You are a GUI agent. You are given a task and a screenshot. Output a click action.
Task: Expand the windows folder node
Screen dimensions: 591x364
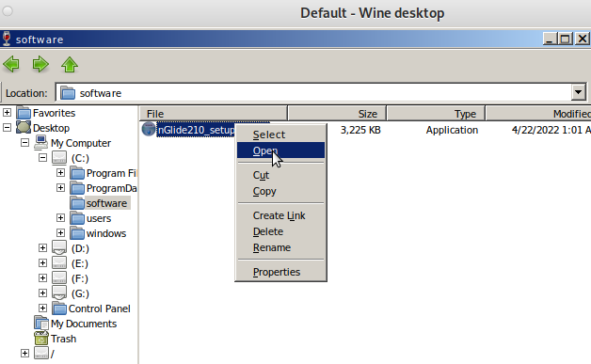pyautogui.click(x=60, y=233)
